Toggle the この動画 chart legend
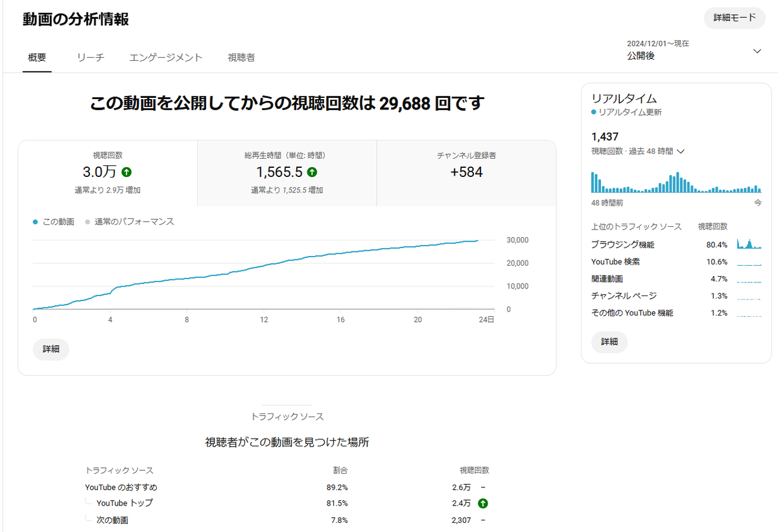 (53, 222)
